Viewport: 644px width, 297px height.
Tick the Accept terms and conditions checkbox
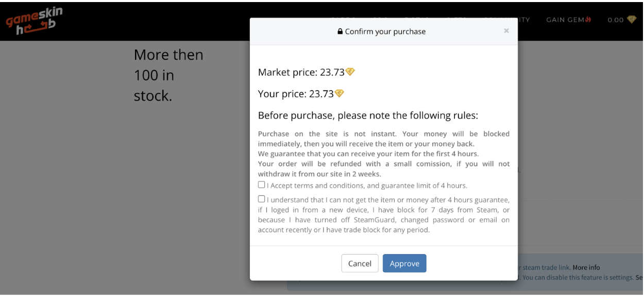[x=262, y=185]
